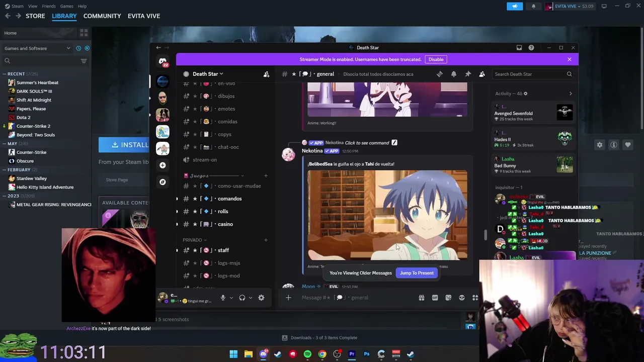The image size is (644, 362).
Task: Open Google Chrome from the taskbar
Action: pos(322,354)
